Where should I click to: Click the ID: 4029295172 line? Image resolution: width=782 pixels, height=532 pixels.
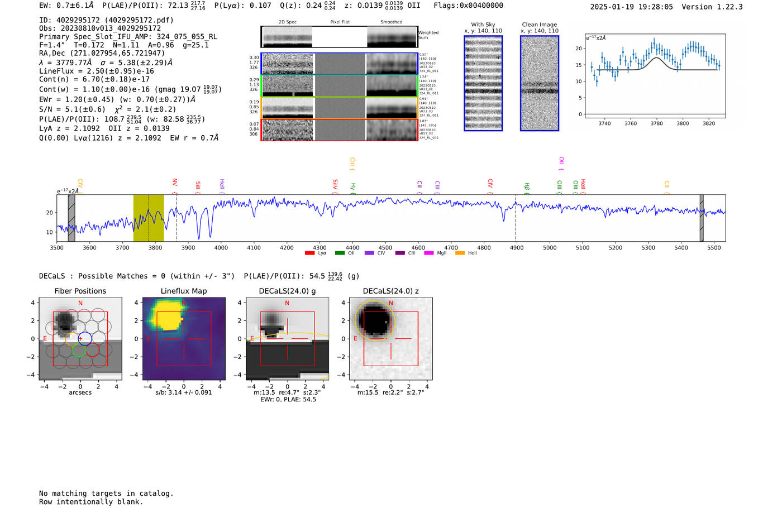(x=106, y=20)
